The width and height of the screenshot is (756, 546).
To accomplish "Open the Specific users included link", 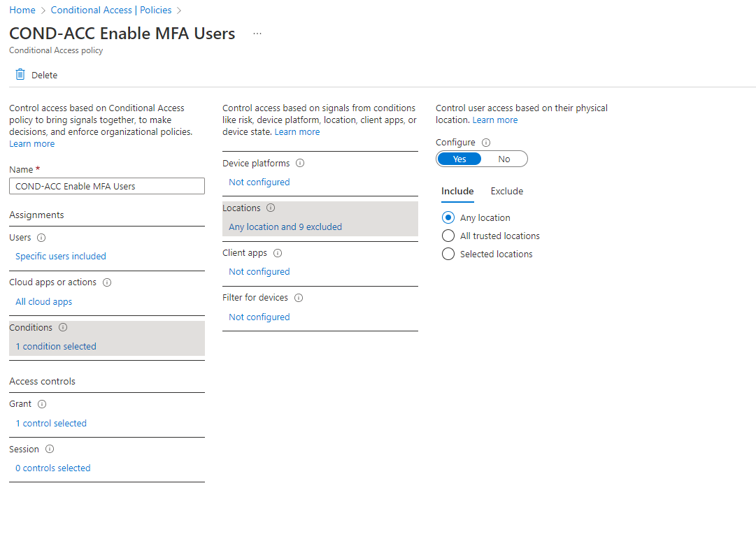I will pyautogui.click(x=61, y=256).
